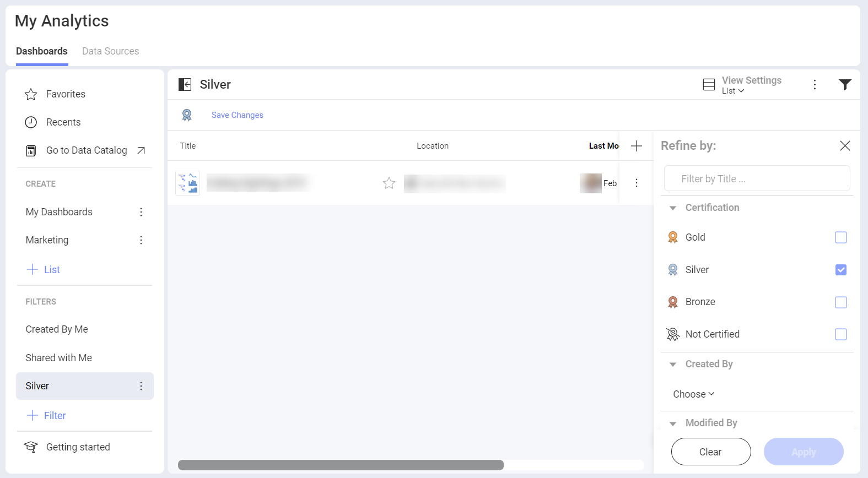The height and width of the screenshot is (478, 868).
Task: Close the Refine by panel
Action: coord(844,146)
